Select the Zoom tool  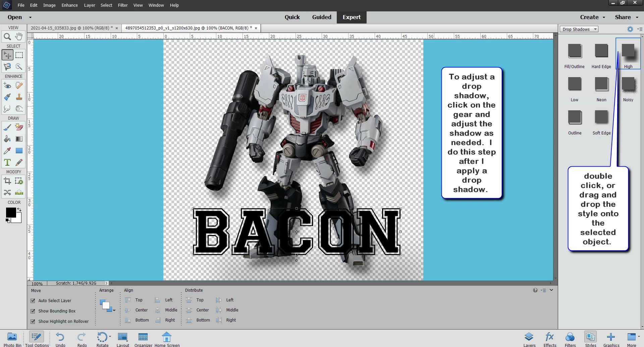pyautogui.click(x=7, y=37)
